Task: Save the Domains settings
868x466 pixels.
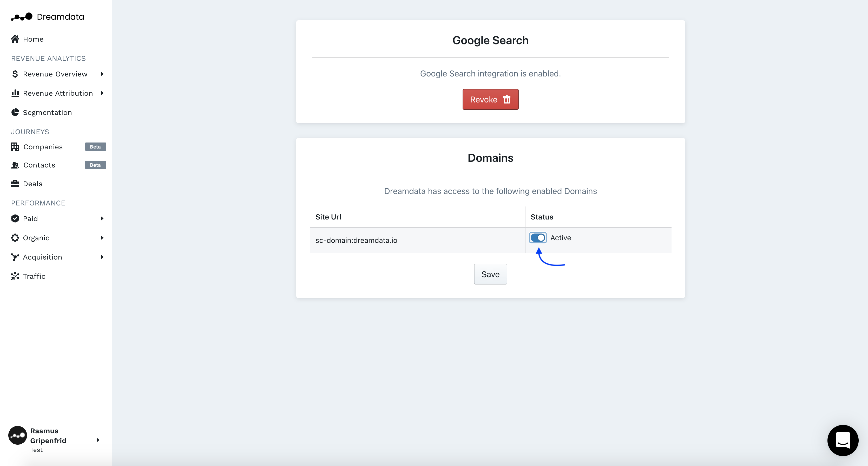Action: pyautogui.click(x=490, y=274)
